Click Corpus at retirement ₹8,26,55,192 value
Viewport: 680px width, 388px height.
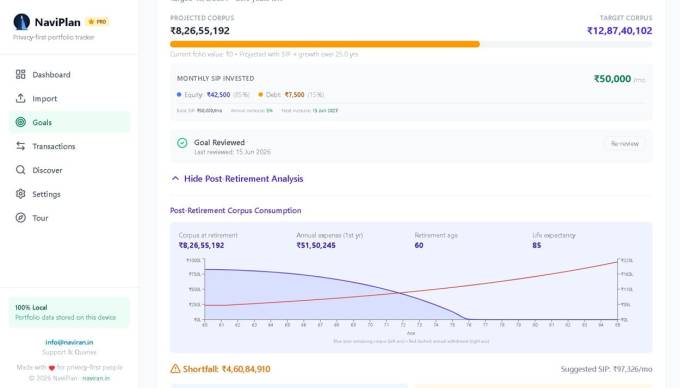tap(201, 245)
